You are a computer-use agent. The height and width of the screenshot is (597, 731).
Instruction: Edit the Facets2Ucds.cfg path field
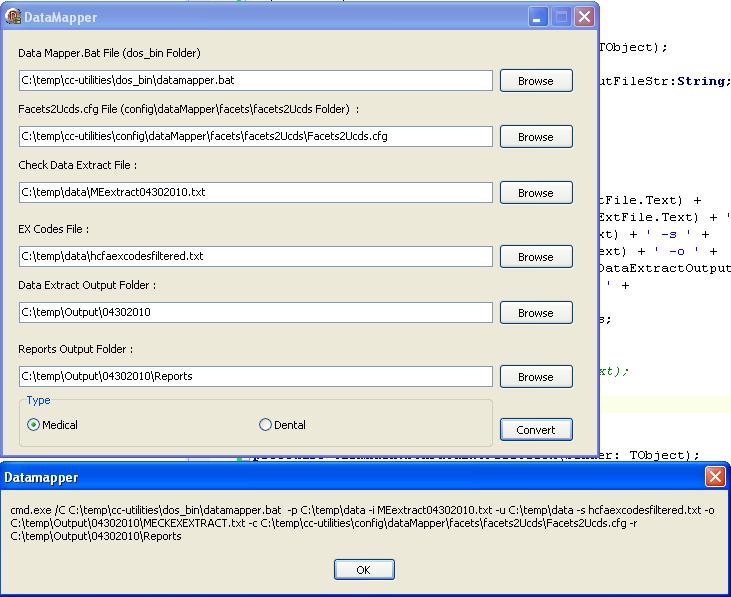tap(255, 137)
